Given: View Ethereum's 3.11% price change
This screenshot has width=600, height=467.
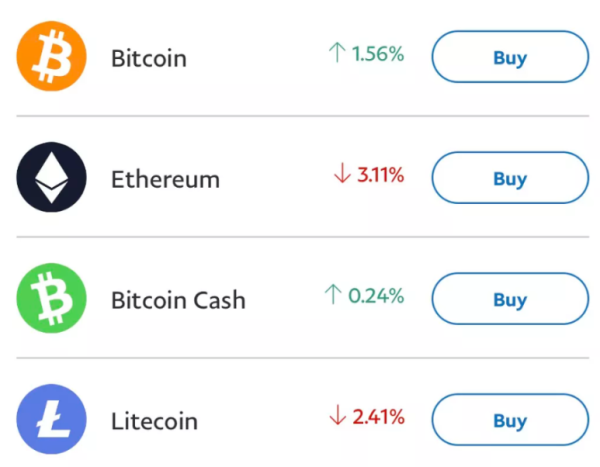Looking at the screenshot, I should (380, 175).
